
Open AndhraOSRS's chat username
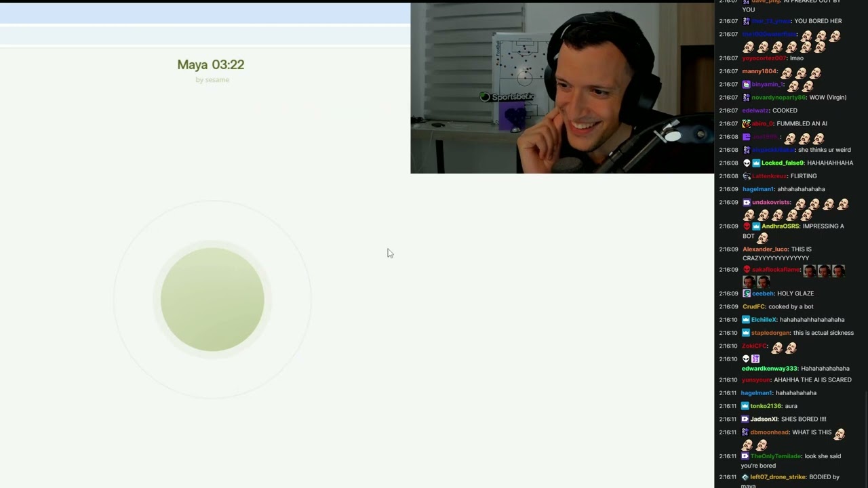click(781, 226)
